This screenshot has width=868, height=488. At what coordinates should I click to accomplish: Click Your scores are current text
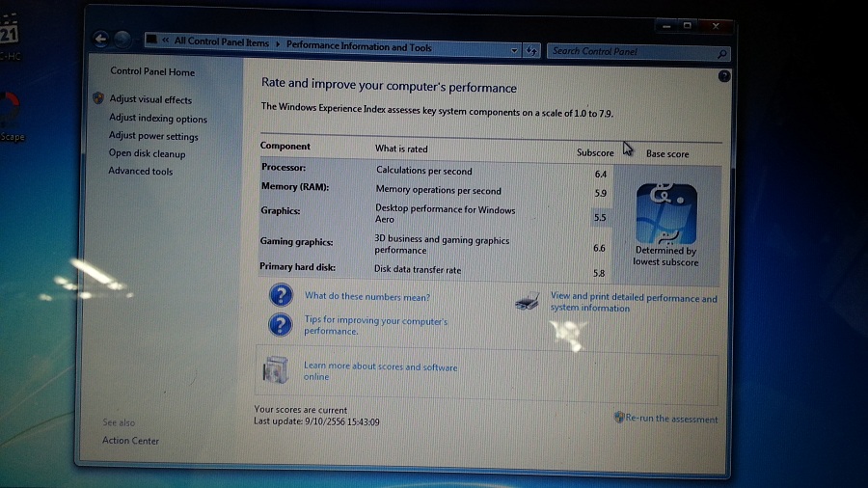(301, 410)
